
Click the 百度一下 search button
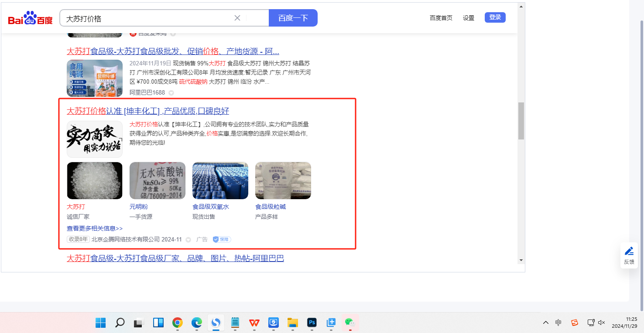click(293, 18)
